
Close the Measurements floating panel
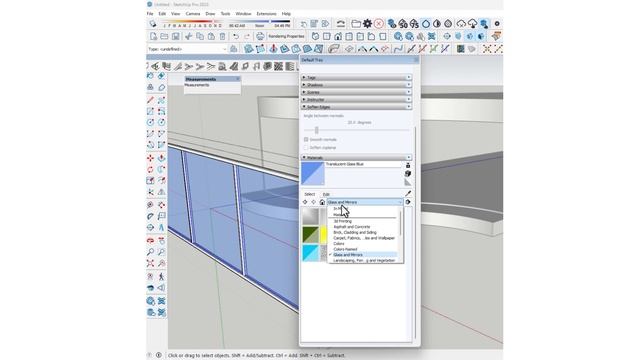238,79
